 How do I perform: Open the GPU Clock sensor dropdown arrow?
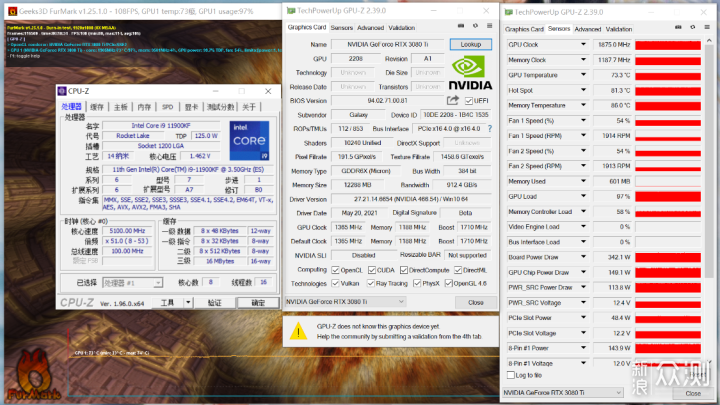pos(583,45)
